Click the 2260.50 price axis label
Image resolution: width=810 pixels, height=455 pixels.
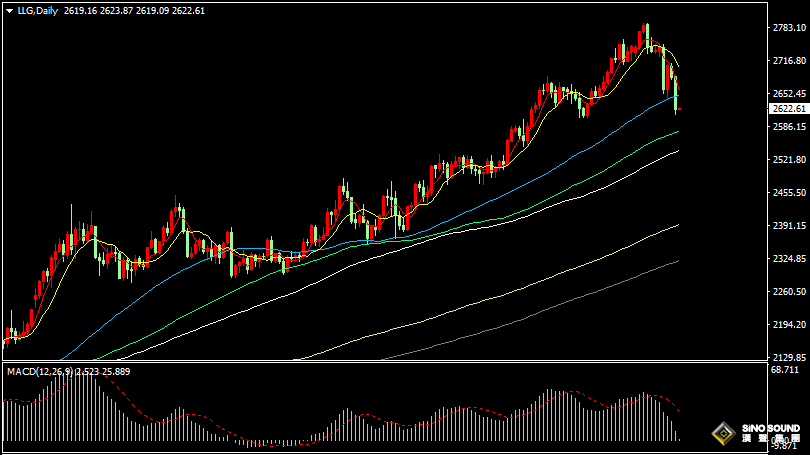pyautogui.click(x=789, y=292)
